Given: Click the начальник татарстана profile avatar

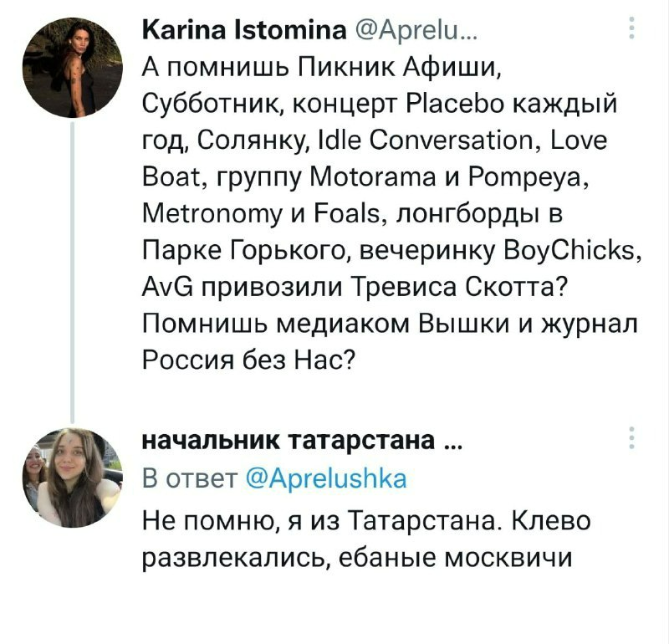Looking at the screenshot, I should click(x=71, y=476).
